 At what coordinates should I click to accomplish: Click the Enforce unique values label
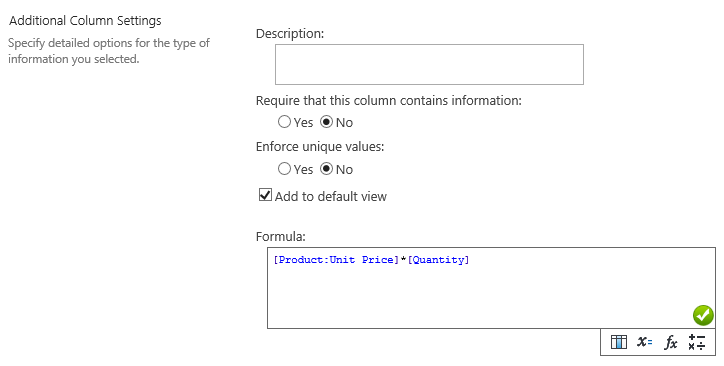320,147
